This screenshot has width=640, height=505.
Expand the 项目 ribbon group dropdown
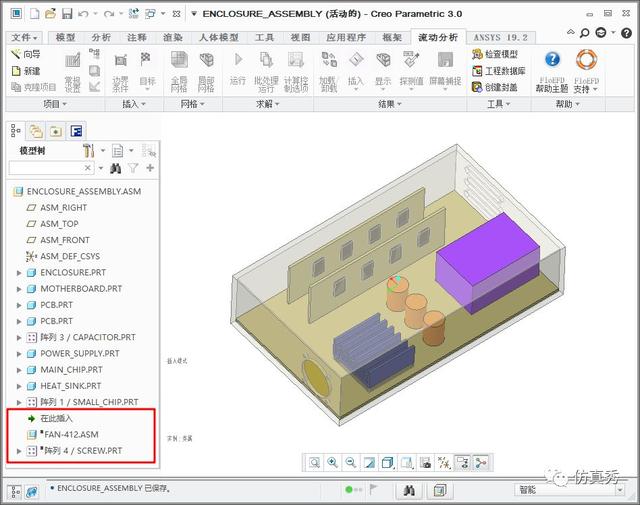[55, 104]
